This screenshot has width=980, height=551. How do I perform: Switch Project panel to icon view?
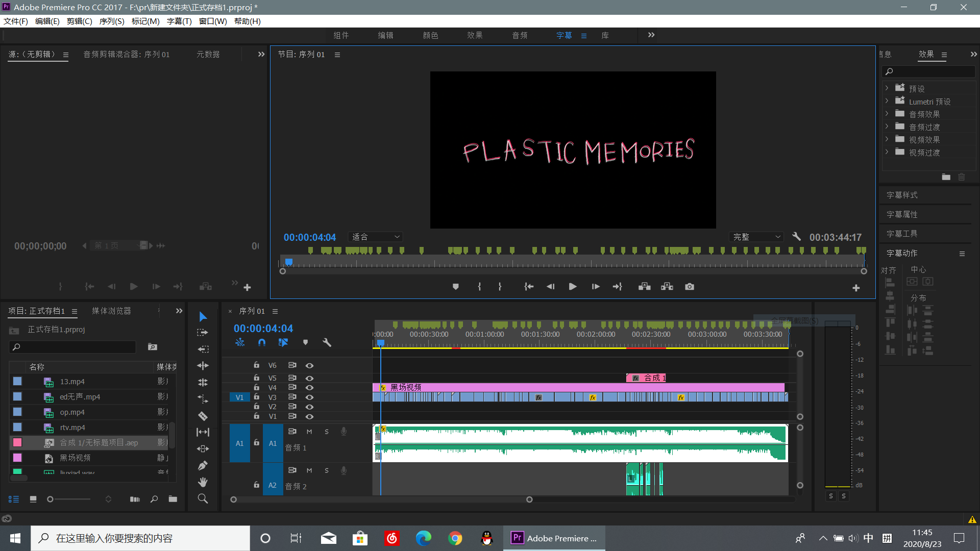tap(33, 499)
